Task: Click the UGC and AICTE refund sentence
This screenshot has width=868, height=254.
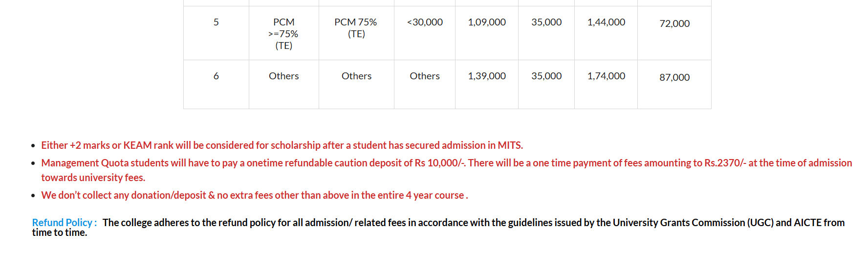Action: 473,223
